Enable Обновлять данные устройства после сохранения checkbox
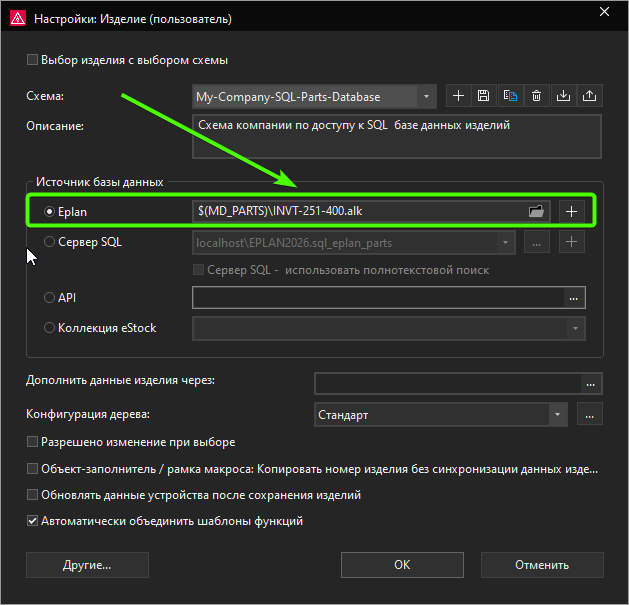 tap(32, 495)
